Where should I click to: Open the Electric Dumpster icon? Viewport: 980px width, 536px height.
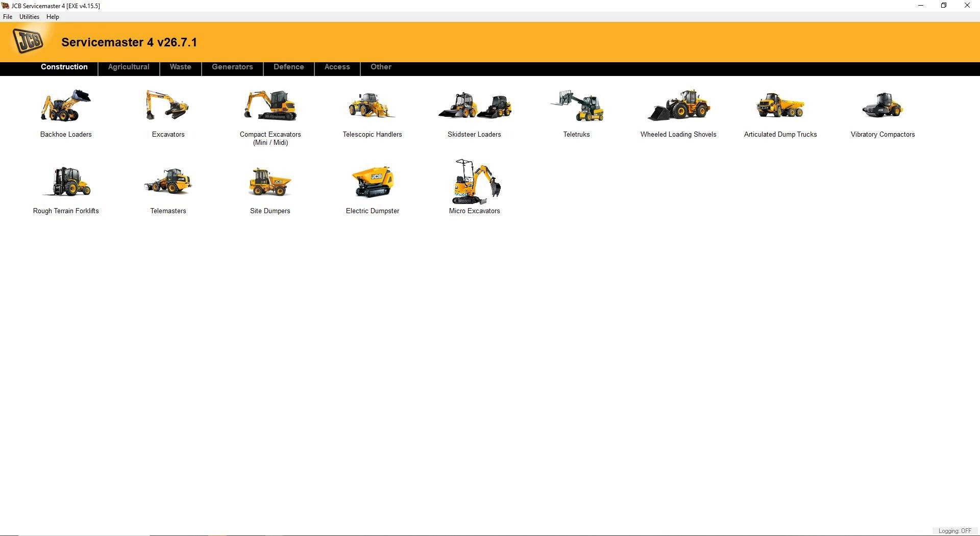click(x=373, y=182)
